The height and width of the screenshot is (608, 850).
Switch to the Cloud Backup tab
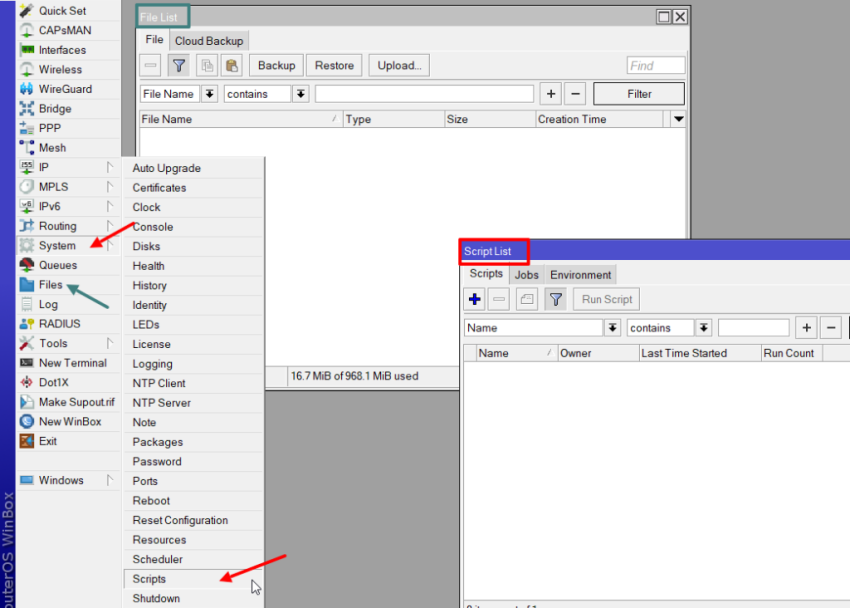[x=209, y=41]
